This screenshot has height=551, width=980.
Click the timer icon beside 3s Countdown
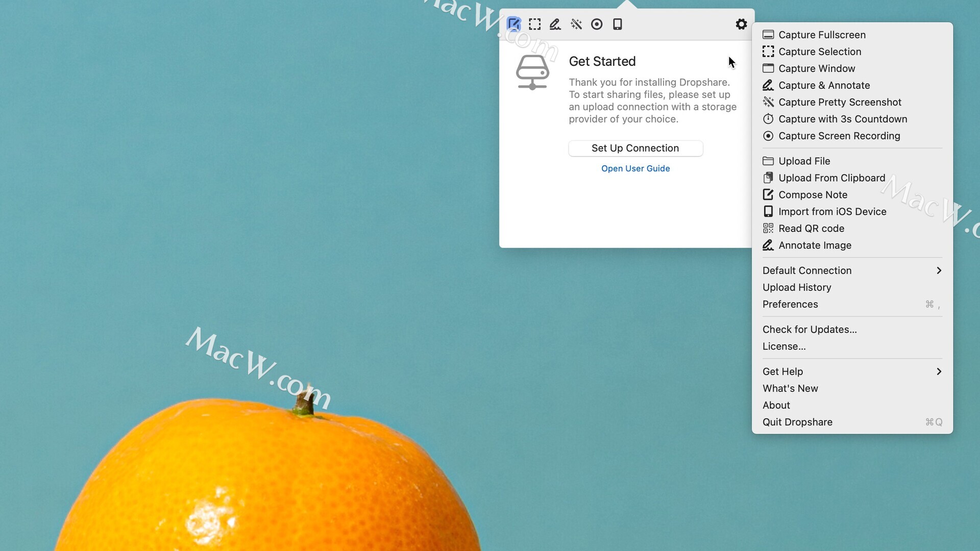click(x=768, y=119)
